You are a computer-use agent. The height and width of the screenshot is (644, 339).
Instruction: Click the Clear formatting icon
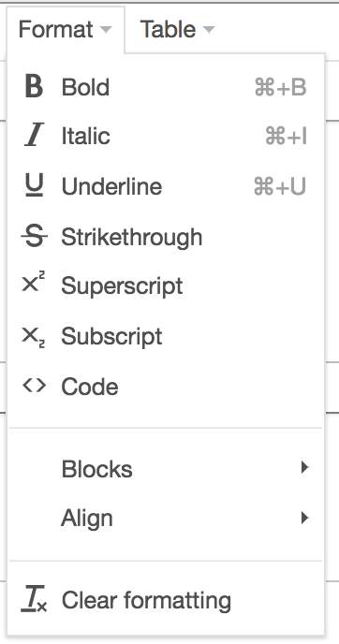tap(34, 599)
